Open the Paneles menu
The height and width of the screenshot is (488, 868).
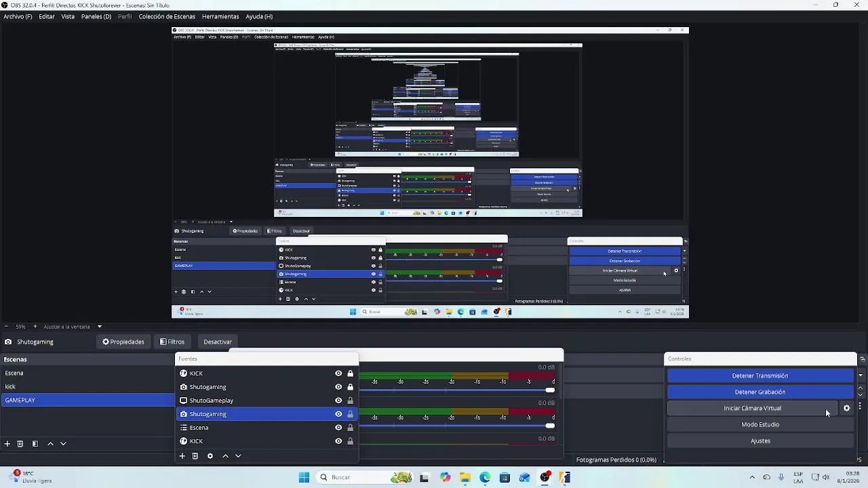pyautogui.click(x=96, y=16)
